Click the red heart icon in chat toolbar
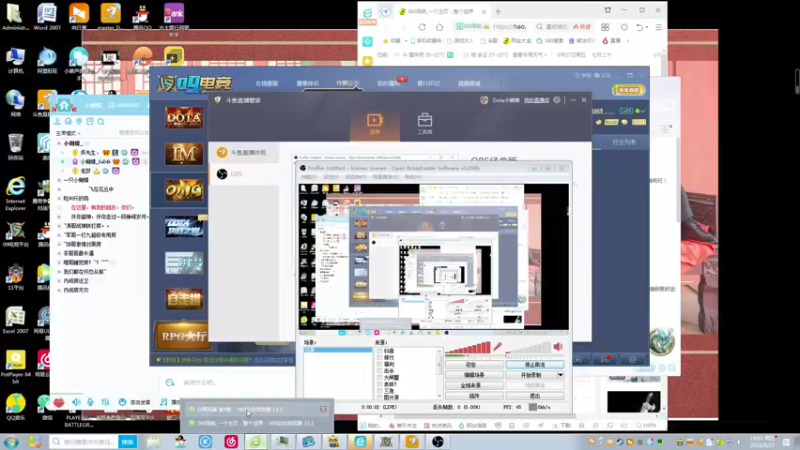The width and height of the screenshot is (800, 450). (59, 402)
